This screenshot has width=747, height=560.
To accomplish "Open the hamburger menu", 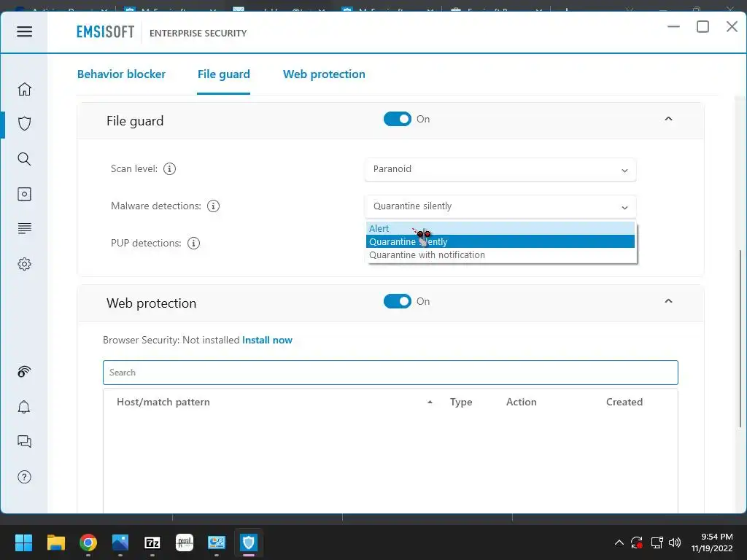I will pos(24,31).
